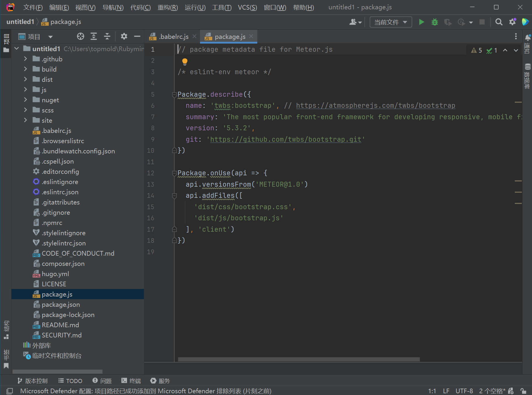Open the code-with-me user icon
The image size is (532, 395).
coord(355,22)
